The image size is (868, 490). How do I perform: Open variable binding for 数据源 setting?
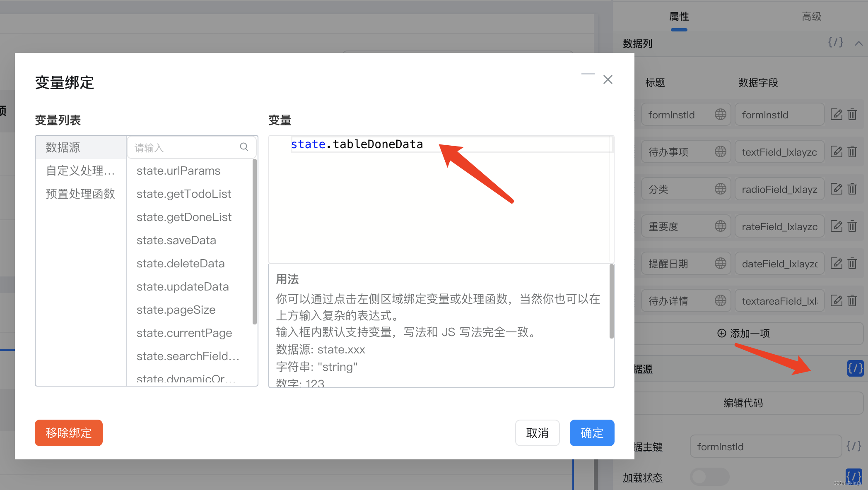(855, 368)
